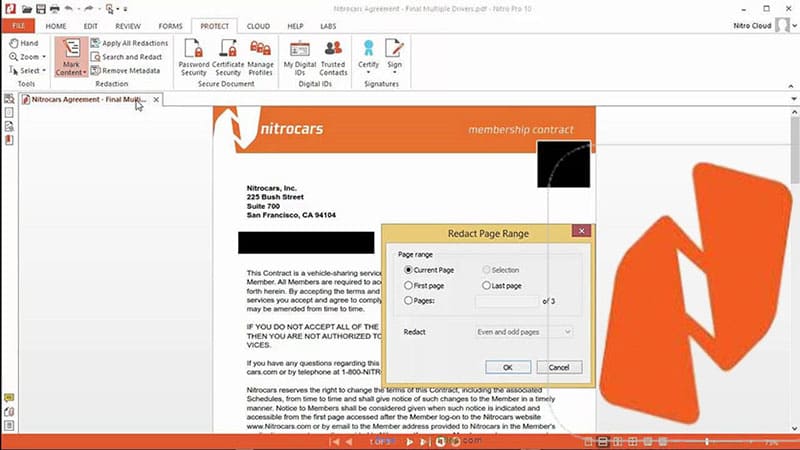Switch to the FORMS tab

[x=170, y=26]
